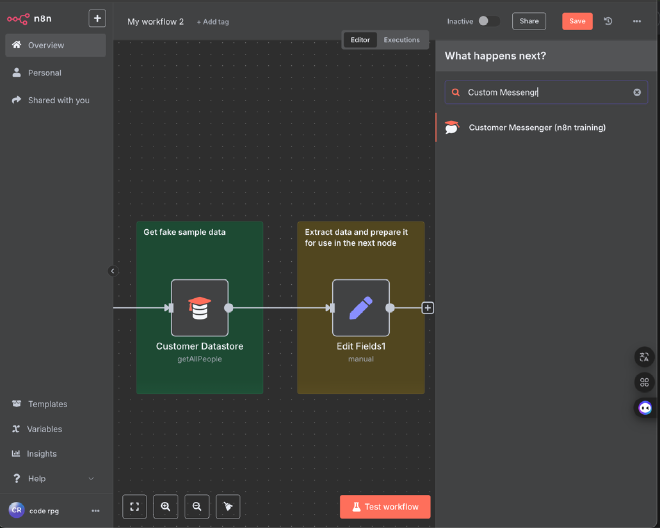Image resolution: width=660 pixels, height=528 pixels.
Task: Select Customer Messenger (n8n training) result
Action: pyautogui.click(x=537, y=128)
